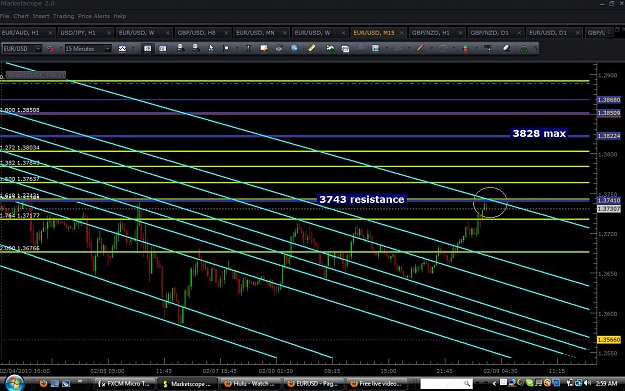
Task: Open Hulu - Watch... taskbar window
Action: tap(250, 383)
